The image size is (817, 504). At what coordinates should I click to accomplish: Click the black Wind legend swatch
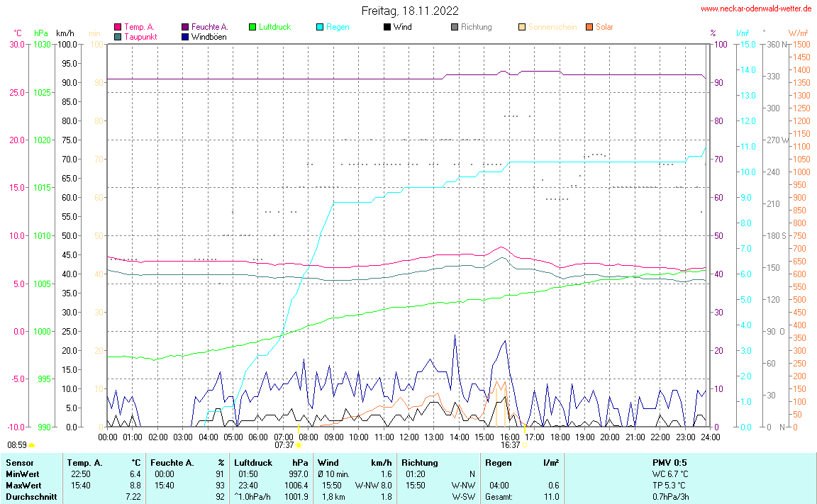387,27
